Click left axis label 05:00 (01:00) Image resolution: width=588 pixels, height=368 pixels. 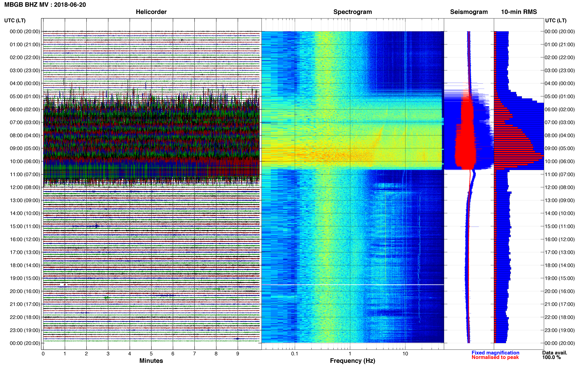pyautogui.click(x=25, y=96)
